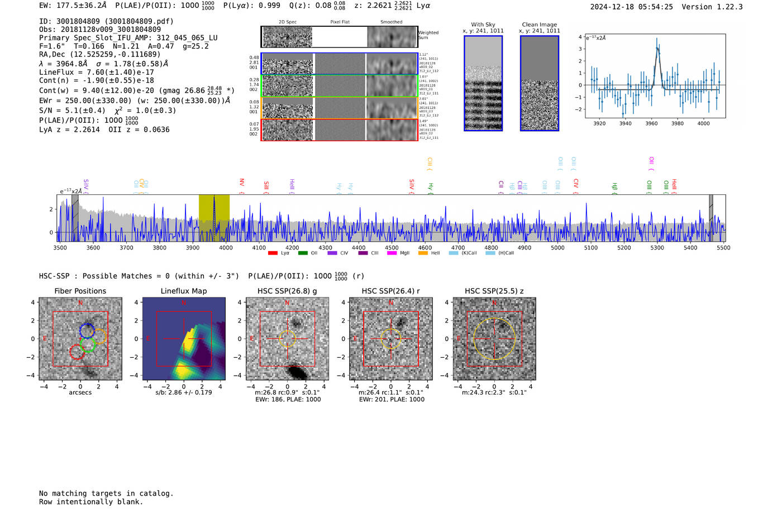This screenshot has height=532, width=782.
Task: Click the orange CIII line marker above spectrum
Action: point(430,164)
